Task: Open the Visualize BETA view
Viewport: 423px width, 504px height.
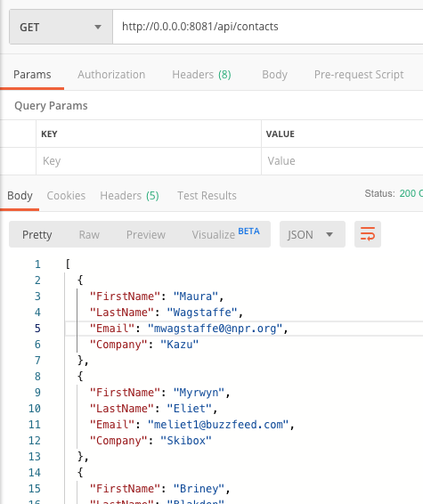Action: [225, 234]
